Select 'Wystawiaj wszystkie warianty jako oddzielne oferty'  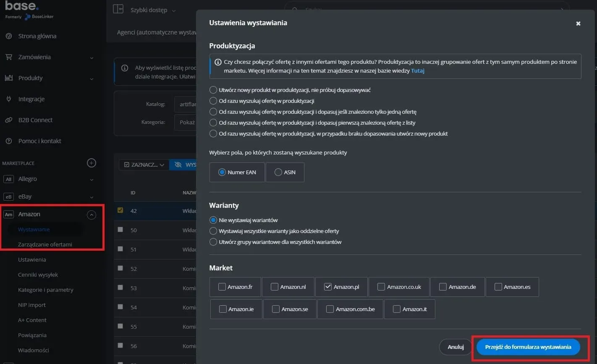(213, 231)
